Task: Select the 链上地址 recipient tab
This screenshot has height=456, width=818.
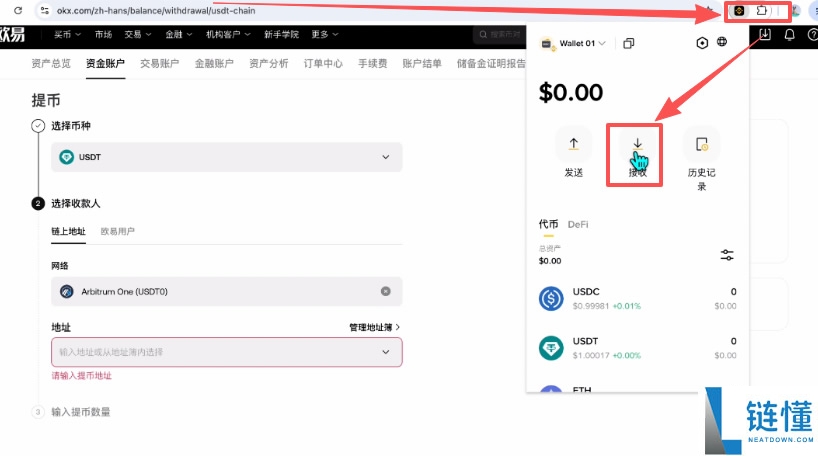Action: pos(68,231)
